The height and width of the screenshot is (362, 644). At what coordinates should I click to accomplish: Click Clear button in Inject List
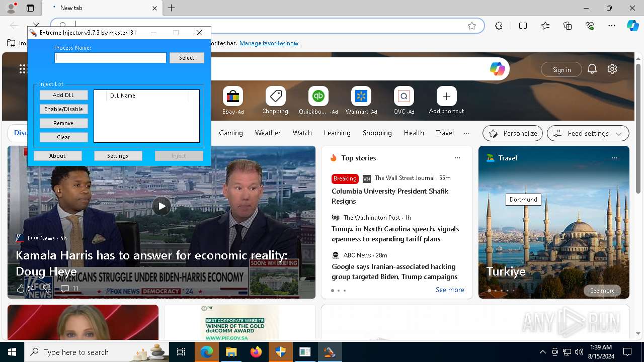coord(63,137)
